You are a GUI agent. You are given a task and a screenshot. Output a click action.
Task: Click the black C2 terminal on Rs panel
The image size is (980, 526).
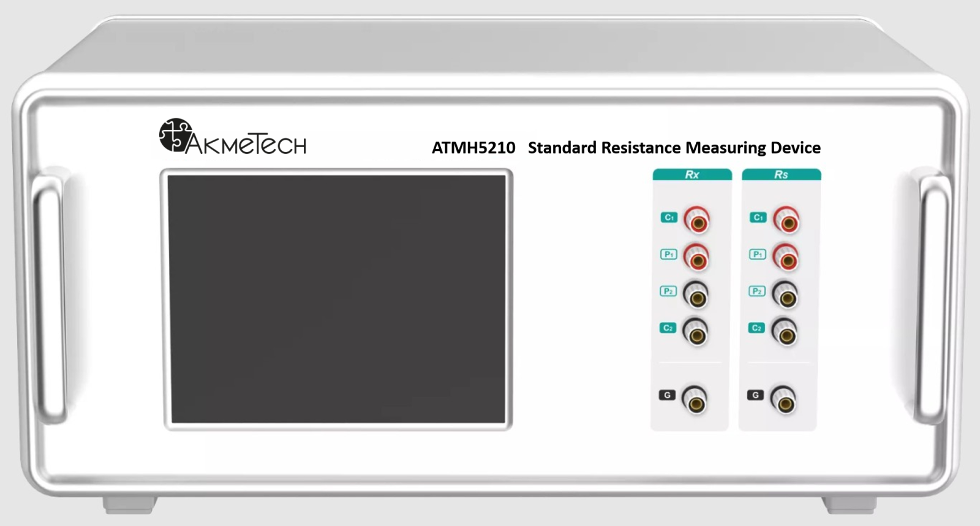784,332
